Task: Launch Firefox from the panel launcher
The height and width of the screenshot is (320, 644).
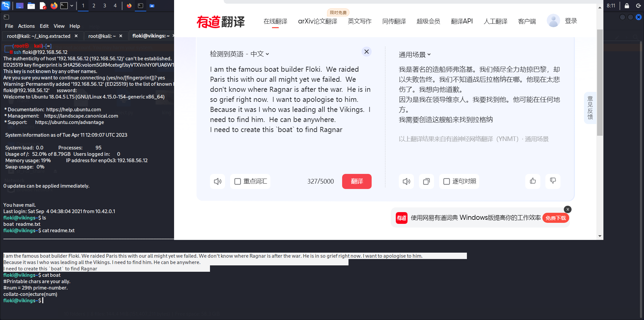Action: coord(54,6)
